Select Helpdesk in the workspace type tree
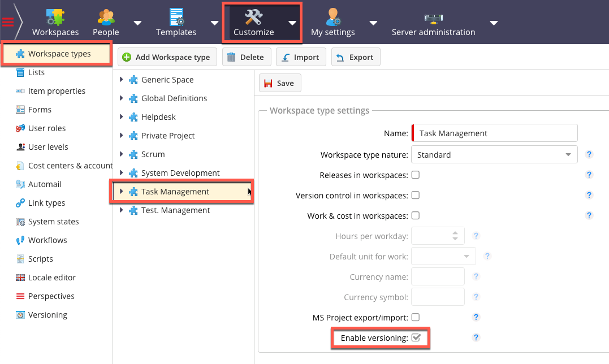The image size is (609, 364). [x=158, y=117]
